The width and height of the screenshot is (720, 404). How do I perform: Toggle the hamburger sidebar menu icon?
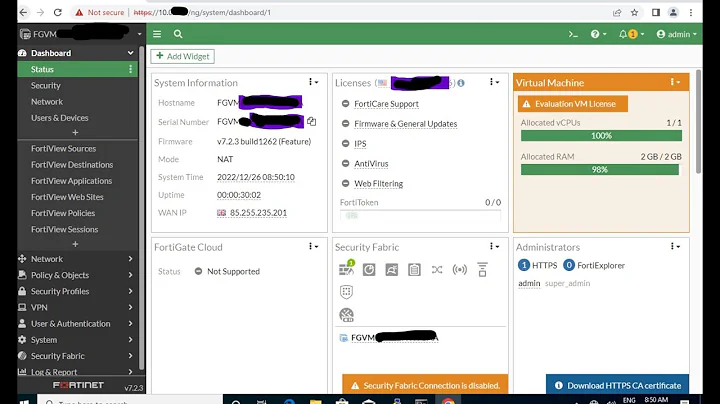point(157,34)
